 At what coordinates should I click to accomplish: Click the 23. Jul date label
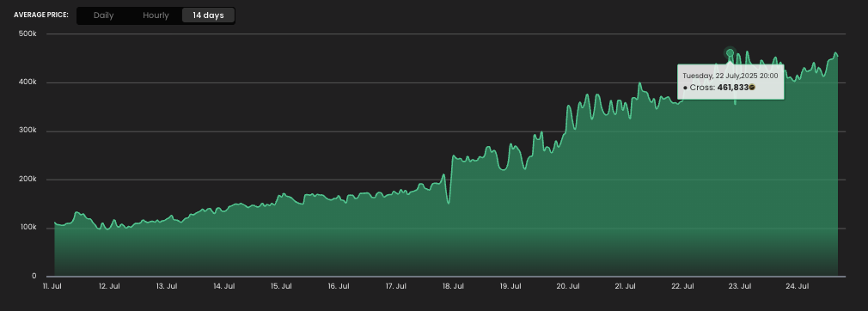click(x=740, y=286)
